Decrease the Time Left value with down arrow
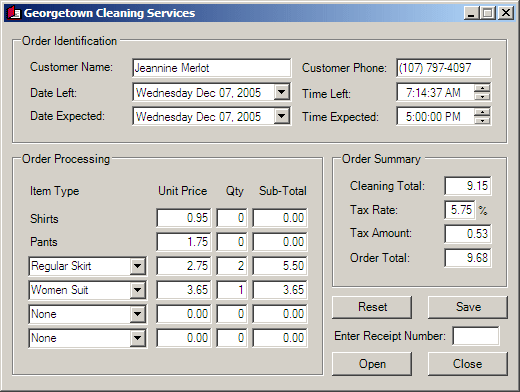 [482, 96]
